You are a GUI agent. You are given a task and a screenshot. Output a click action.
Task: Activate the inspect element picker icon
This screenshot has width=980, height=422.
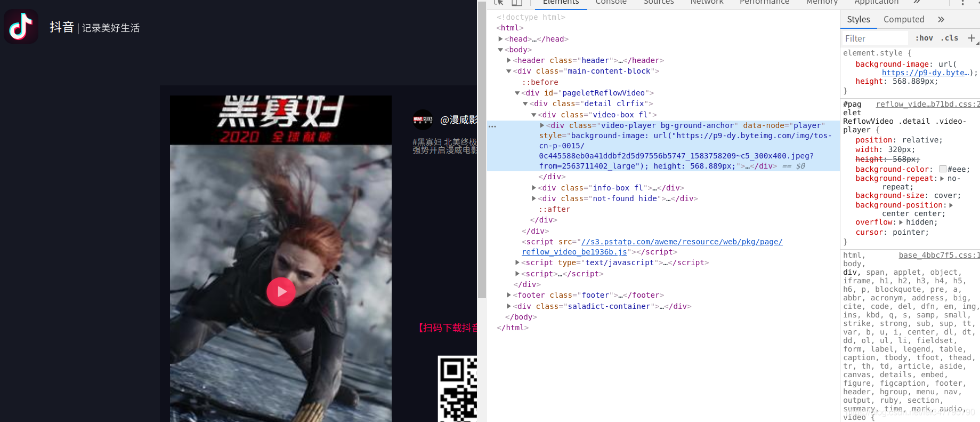499,2
